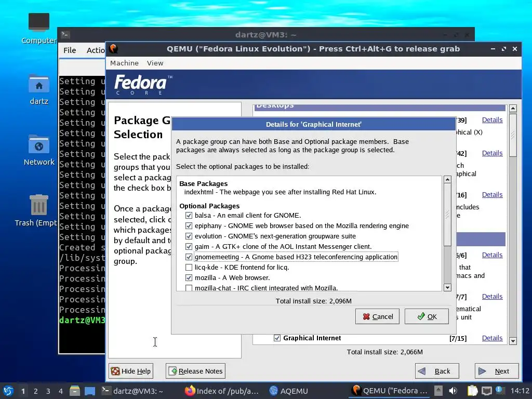The image size is (532, 399).
Task: Uncheck the gaim messenger package
Action: click(189, 247)
